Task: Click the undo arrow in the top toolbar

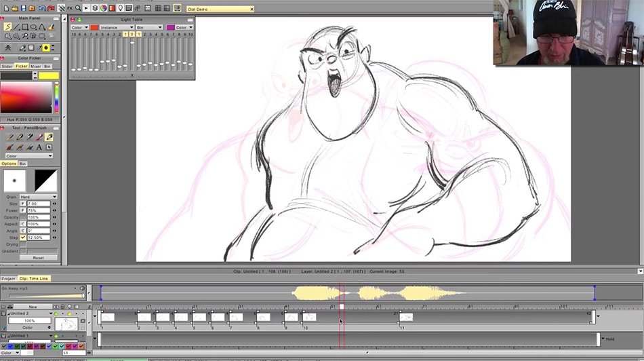Action: click(42, 8)
